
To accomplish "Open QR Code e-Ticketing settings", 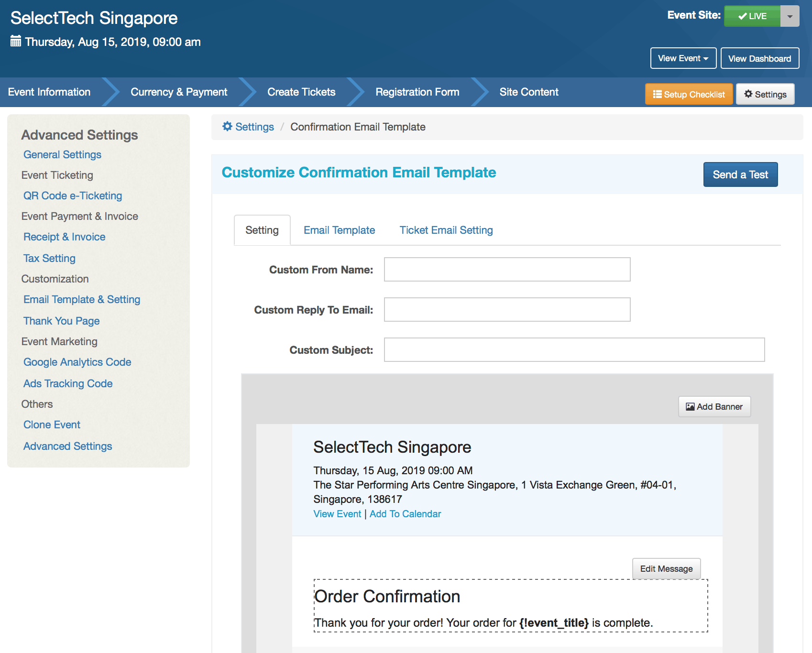I will click(x=73, y=196).
